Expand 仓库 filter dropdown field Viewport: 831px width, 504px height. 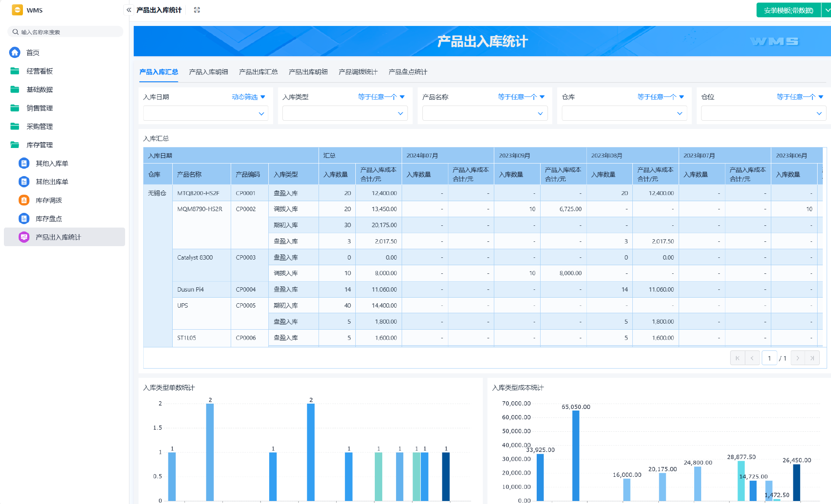point(624,114)
